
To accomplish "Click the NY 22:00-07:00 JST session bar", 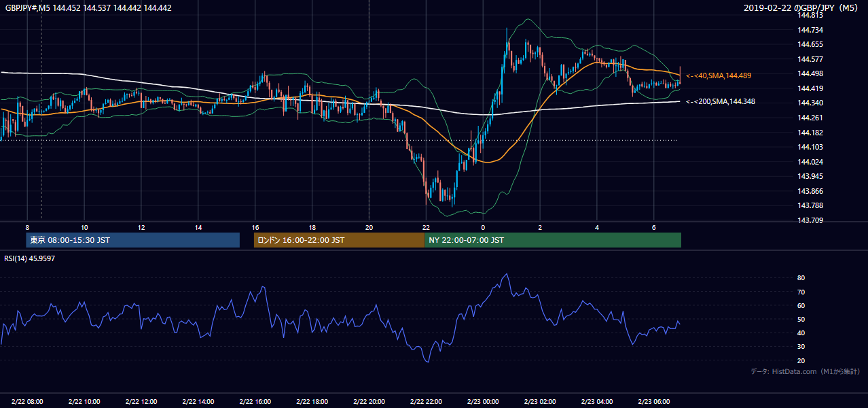I will tap(553, 240).
